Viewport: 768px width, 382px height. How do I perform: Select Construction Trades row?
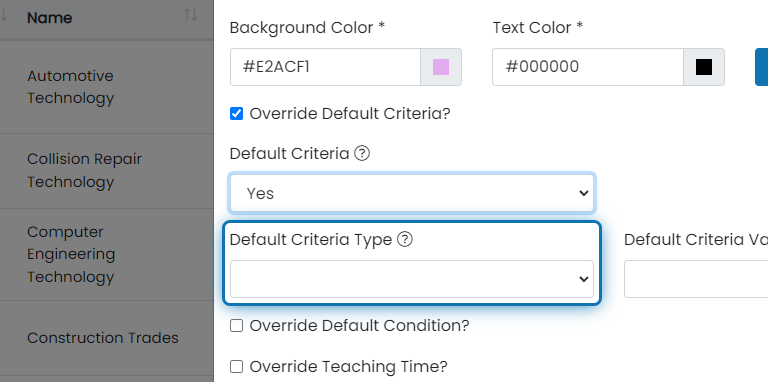coord(107,338)
